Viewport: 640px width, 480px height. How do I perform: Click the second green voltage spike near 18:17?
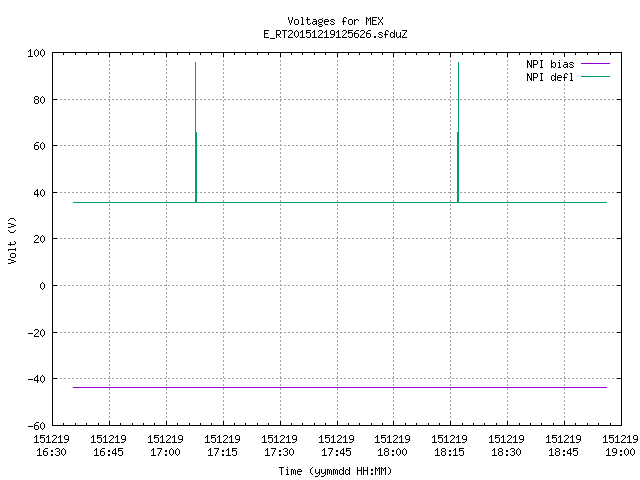click(458, 132)
